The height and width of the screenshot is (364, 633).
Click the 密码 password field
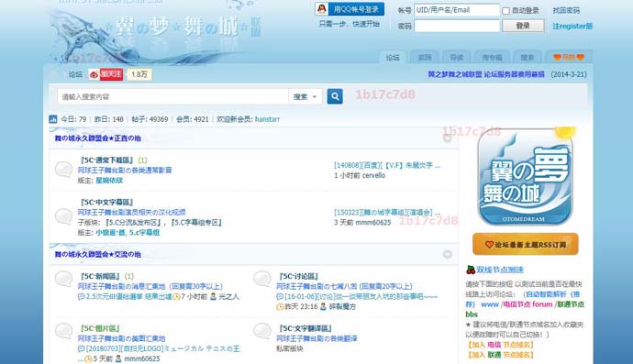click(x=457, y=26)
